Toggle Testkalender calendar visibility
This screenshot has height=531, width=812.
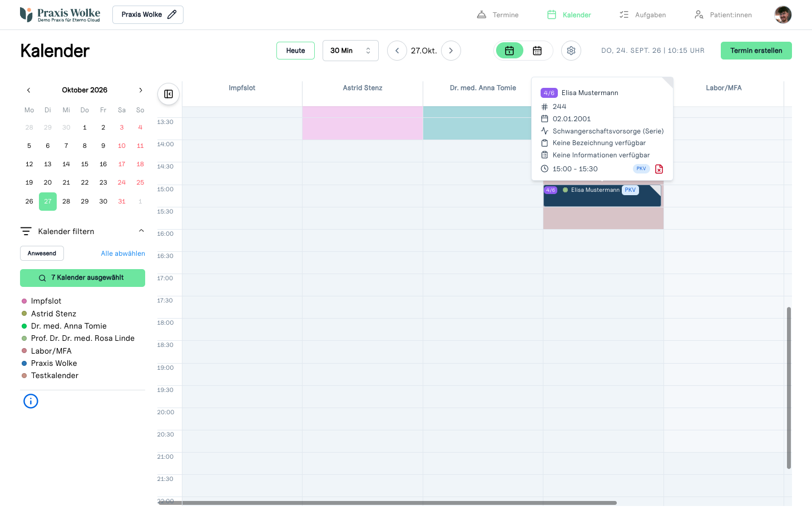(50, 375)
